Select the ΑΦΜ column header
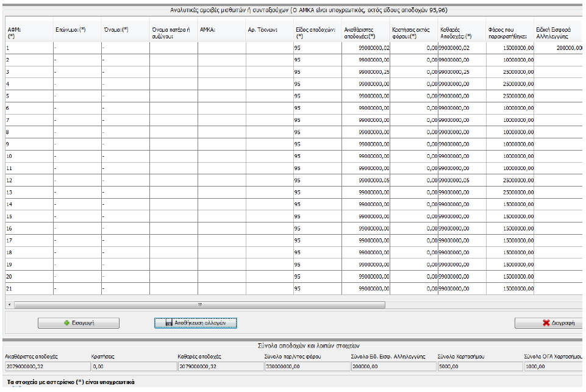Screen dimensions: 586x392 point(27,31)
